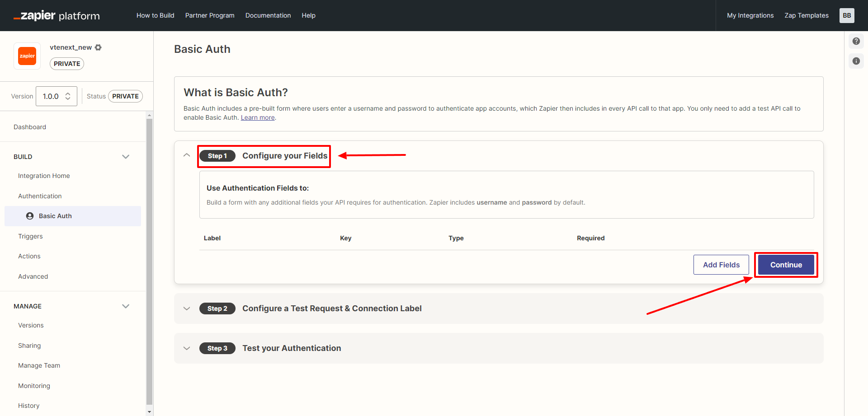
Task: Expand Step 2 chevron
Action: click(x=187, y=308)
